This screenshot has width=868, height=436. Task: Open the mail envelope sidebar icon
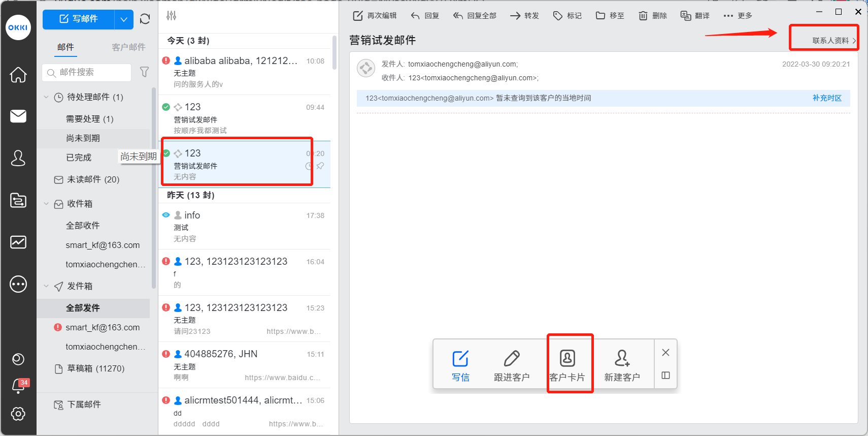[18, 116]
